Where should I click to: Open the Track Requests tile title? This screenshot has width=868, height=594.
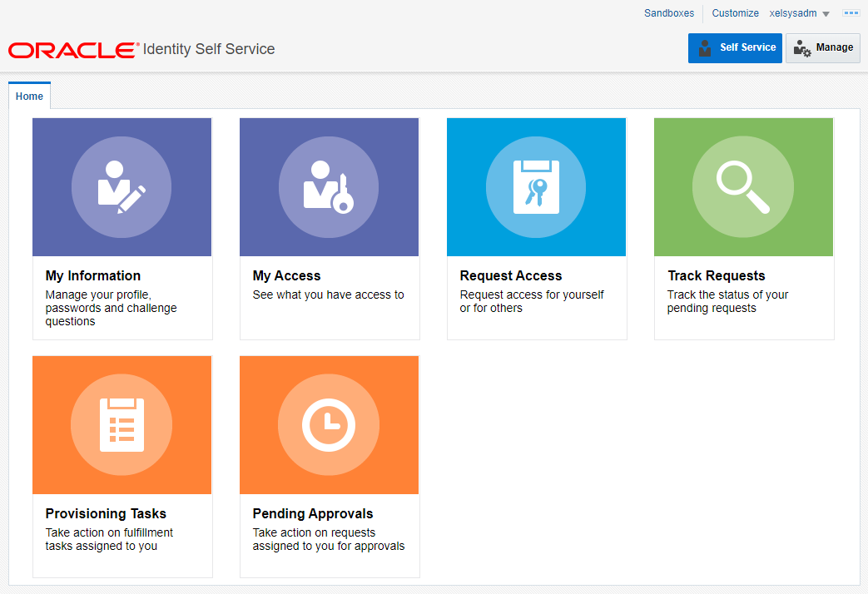[x=717, y=275]
